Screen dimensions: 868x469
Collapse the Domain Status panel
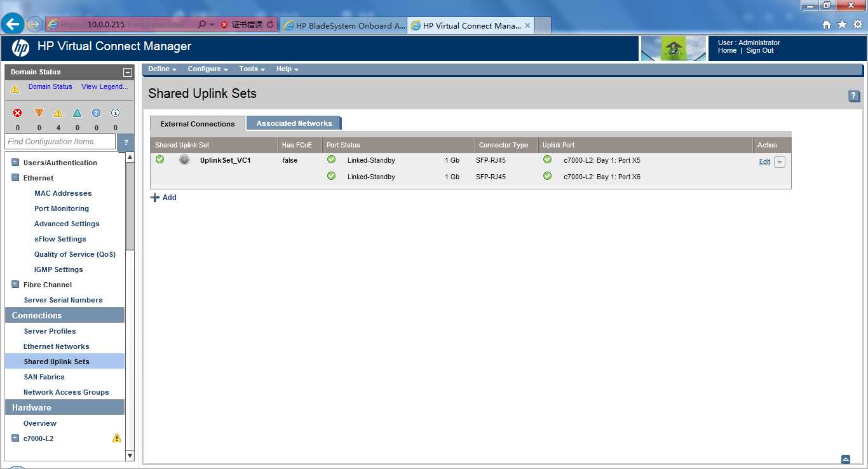point(127,72)
